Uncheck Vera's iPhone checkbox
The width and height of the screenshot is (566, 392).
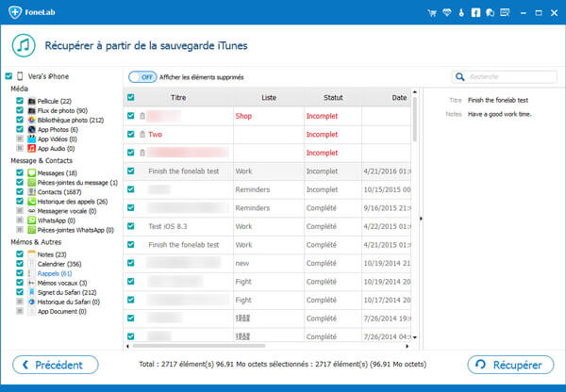[x=8, y=76]
